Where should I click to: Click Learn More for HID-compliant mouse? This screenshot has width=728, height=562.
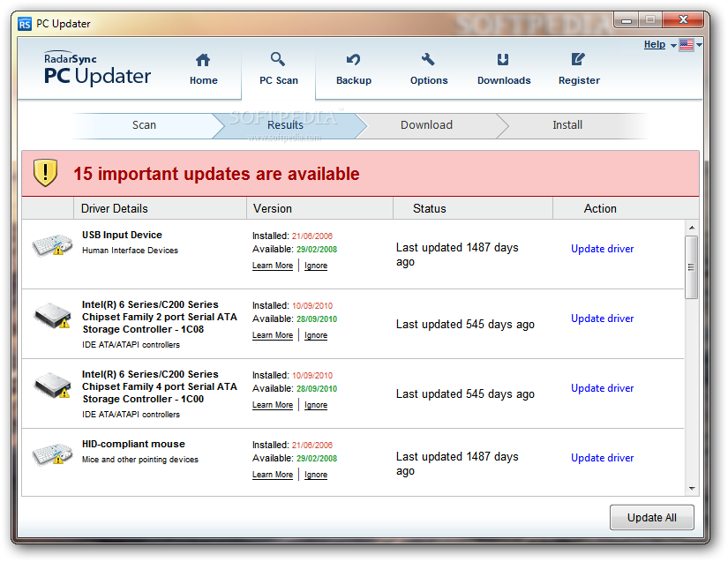tap(273, 475)
